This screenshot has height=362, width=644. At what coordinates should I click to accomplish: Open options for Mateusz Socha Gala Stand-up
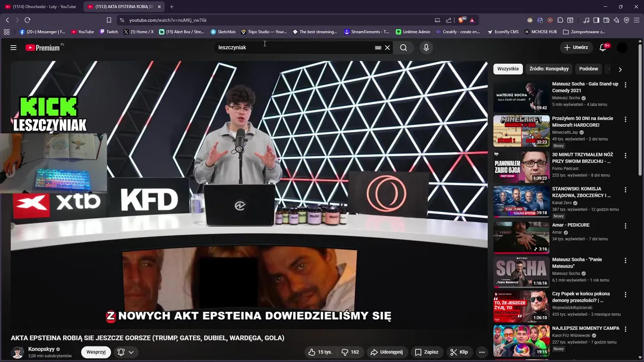(x=625, y=85)
